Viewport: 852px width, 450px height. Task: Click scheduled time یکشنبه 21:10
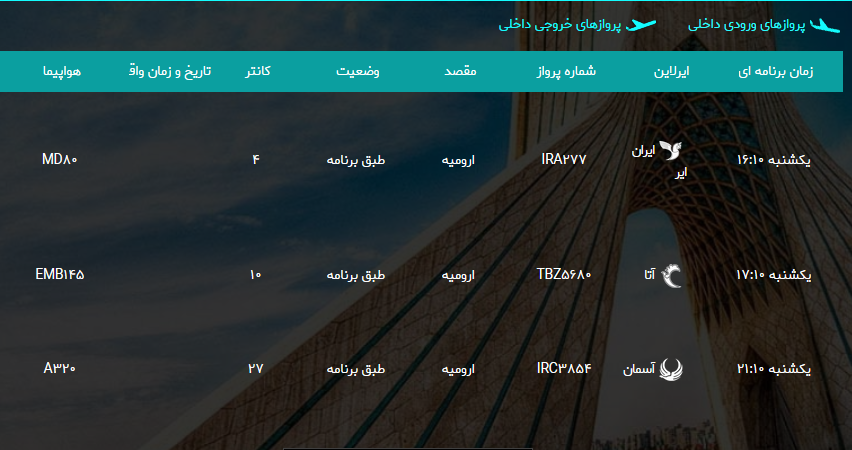(x=774, y=369)
